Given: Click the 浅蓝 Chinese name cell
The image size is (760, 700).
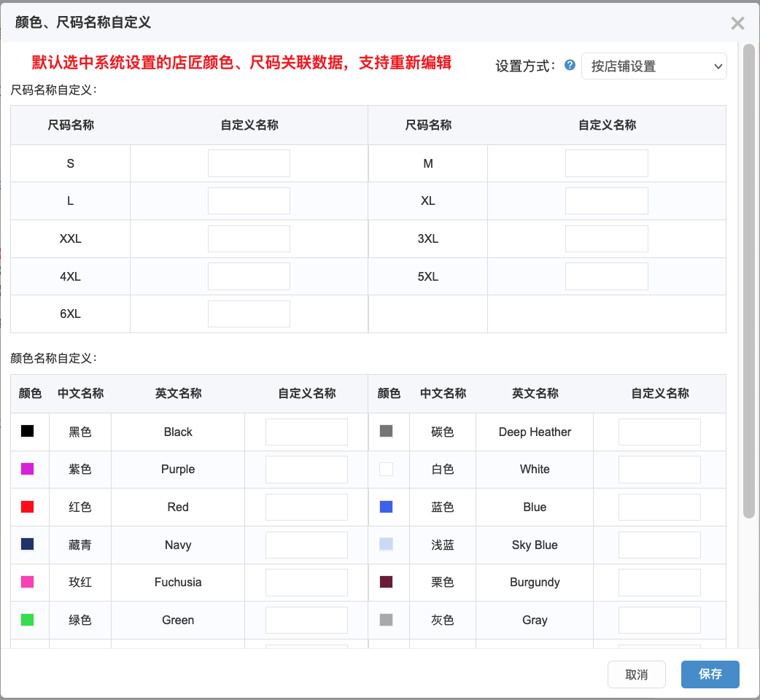Looking at the screenshot, I should pos(443,545).
